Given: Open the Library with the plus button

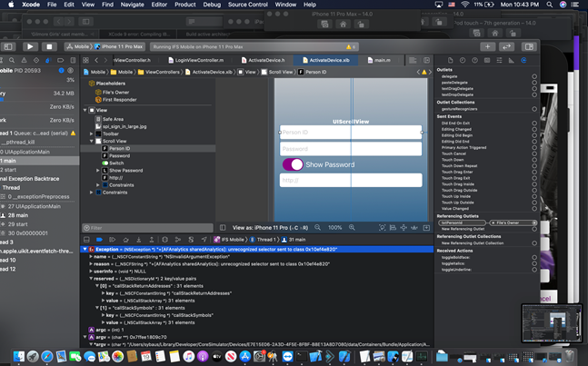Looking at the screenshot, I should (x=487, y=47).
